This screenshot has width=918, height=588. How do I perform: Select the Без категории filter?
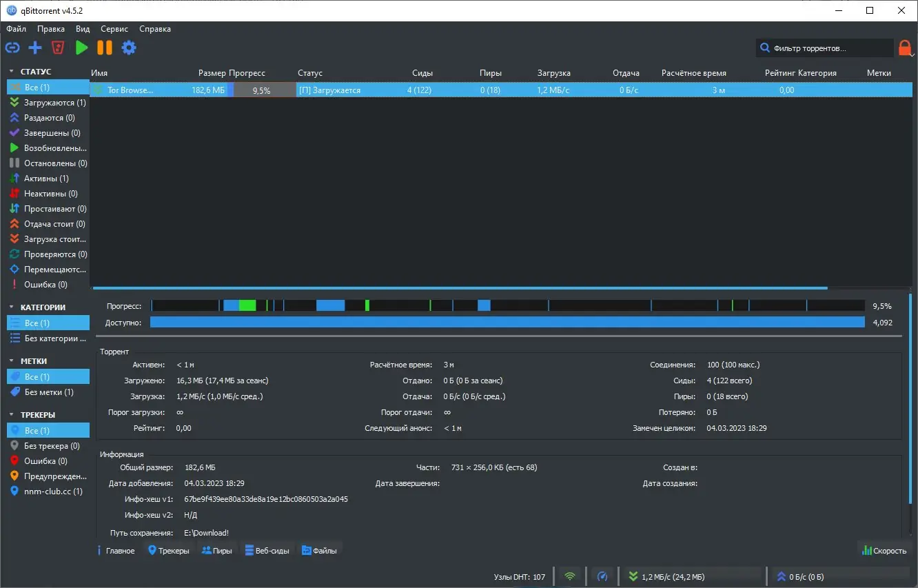pyautogui.click(x=48, y=338)
